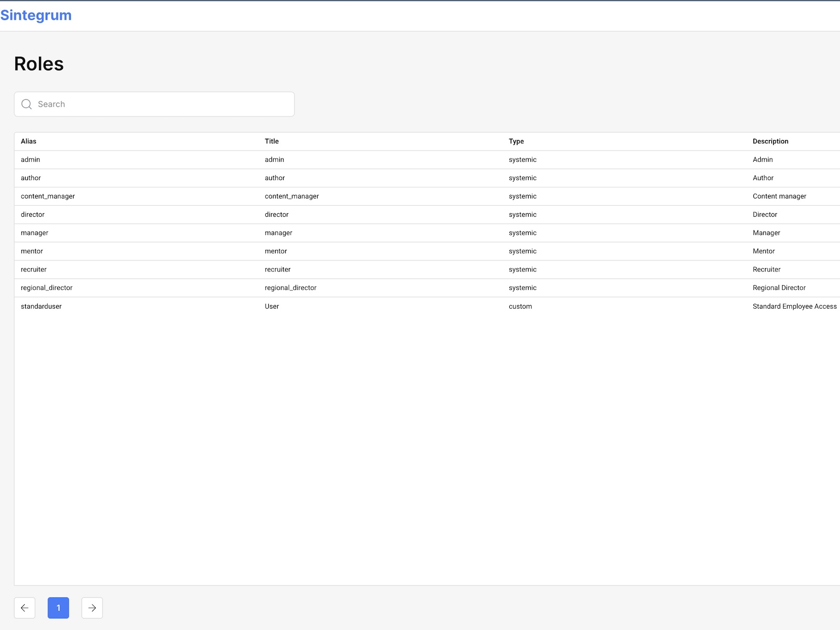This screenshot has width=840, height=630.
Task: Click the search magnifying glass icon
Action: coord(26,104)
